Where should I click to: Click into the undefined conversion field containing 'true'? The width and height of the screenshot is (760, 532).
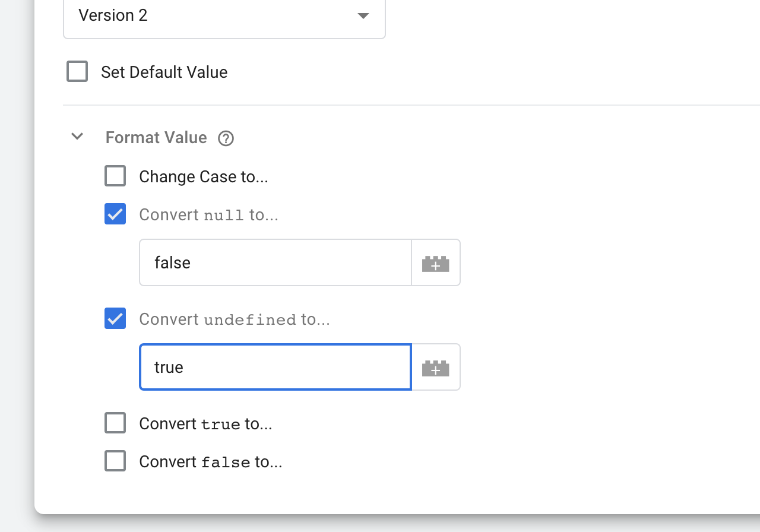pyautogui.click(x=275, y=368)
